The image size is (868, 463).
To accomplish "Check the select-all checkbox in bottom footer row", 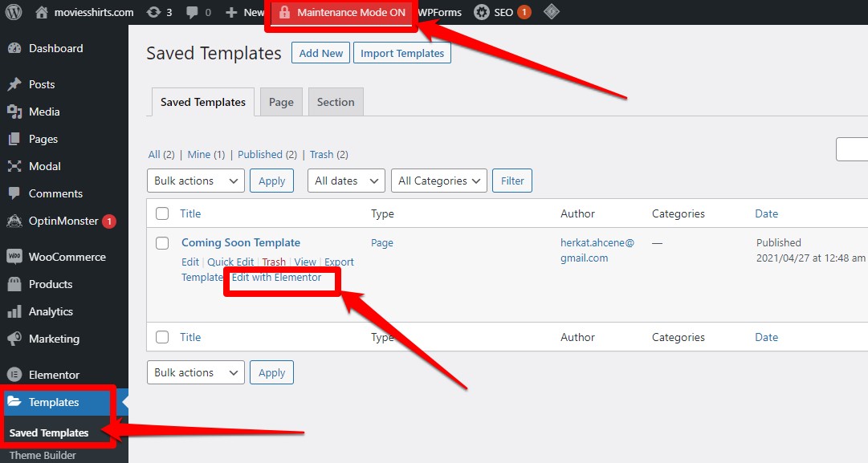I will [x=162, y=337].
